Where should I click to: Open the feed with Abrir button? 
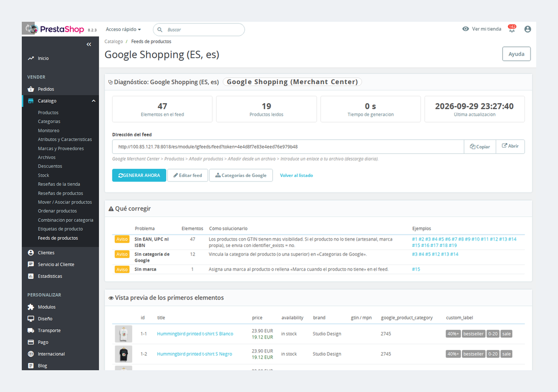click(x=510, y=146)
